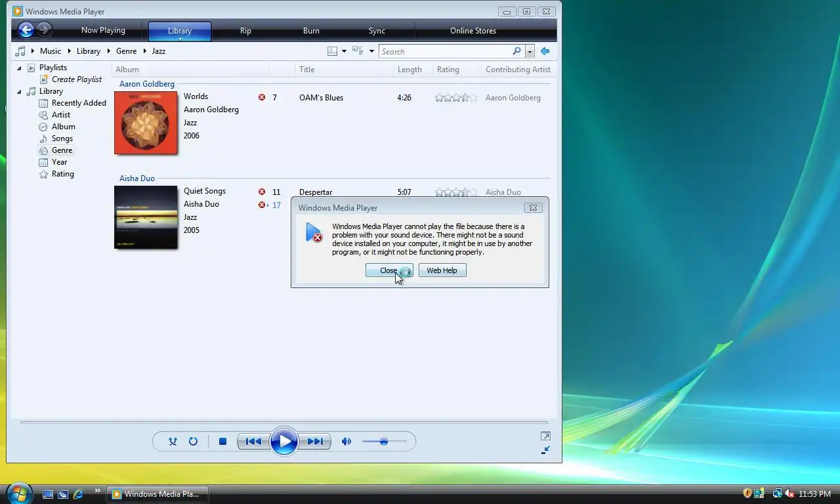
Task: Expand the arrow after Genre breadcrumb
Action: [144, 51]
